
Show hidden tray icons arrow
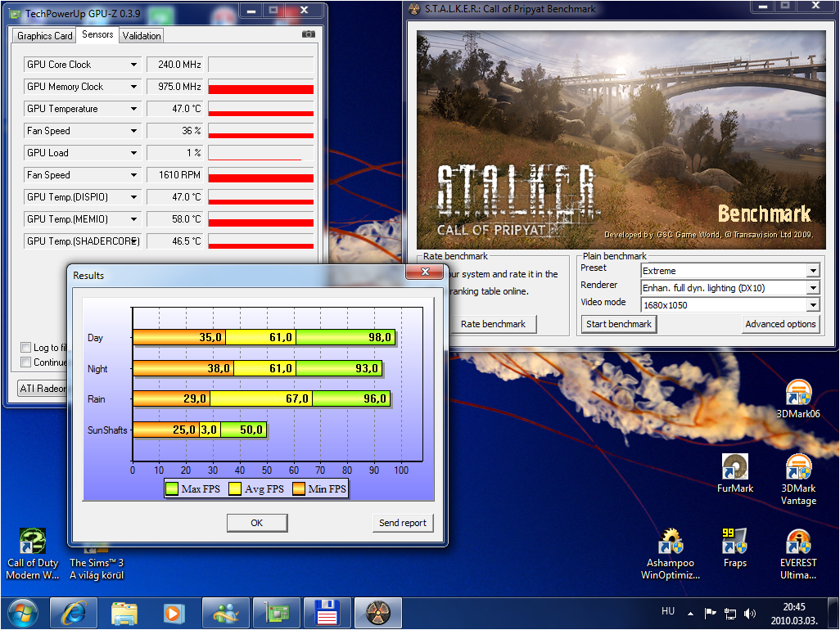tap(690, 614)
